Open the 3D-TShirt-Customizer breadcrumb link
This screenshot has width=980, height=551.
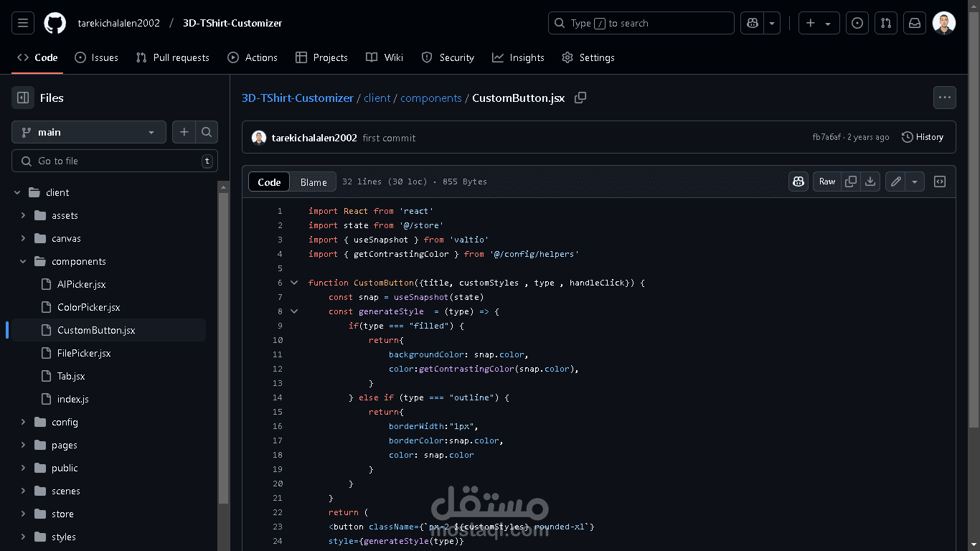(298, 98)
